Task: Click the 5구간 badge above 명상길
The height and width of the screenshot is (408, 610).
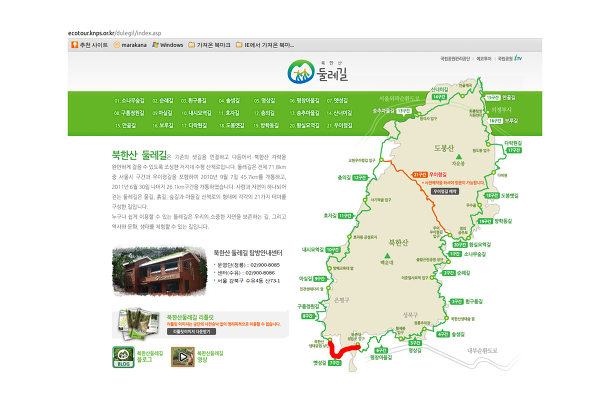Action: (x=415, y=343)
